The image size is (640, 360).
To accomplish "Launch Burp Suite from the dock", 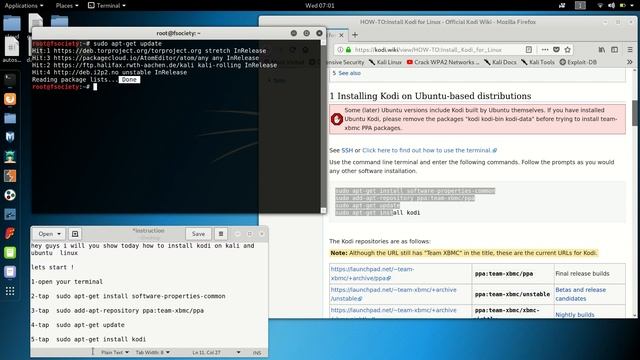I will coord(10,176).
